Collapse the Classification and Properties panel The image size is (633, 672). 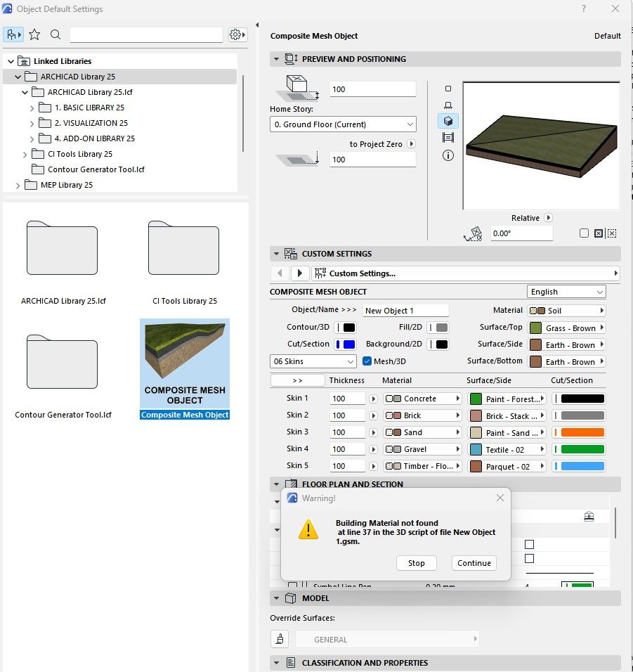point(276,663)
